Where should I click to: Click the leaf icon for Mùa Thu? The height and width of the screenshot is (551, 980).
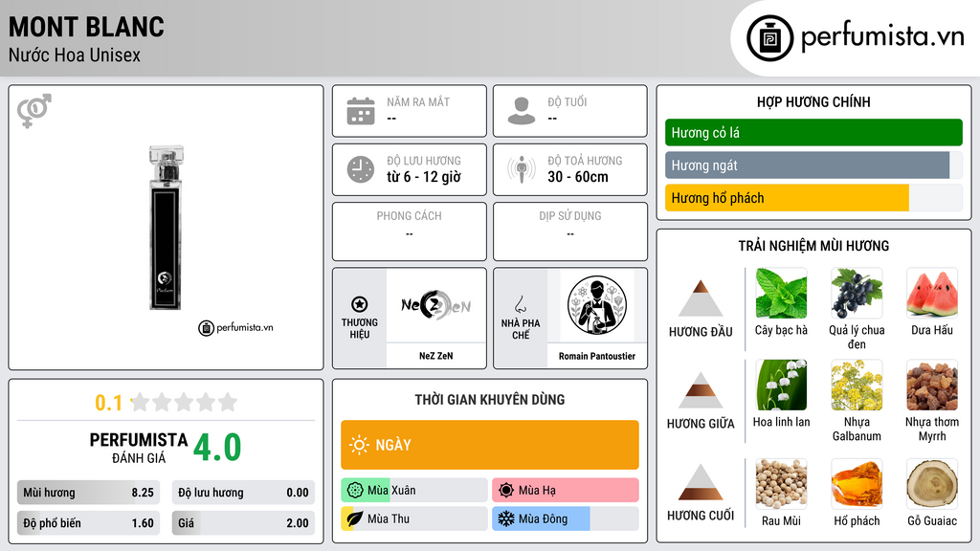point(354,518)
